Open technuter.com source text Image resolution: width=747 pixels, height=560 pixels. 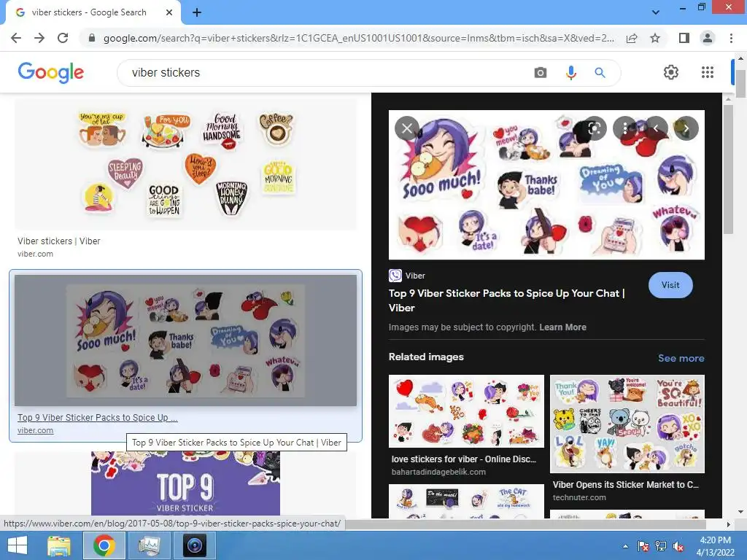(579, 497)
